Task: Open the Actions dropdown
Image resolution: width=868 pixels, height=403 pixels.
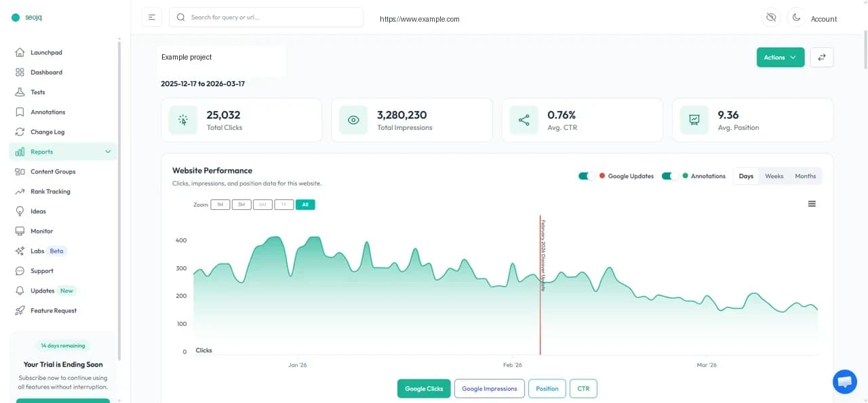Action: click(781, 57)
